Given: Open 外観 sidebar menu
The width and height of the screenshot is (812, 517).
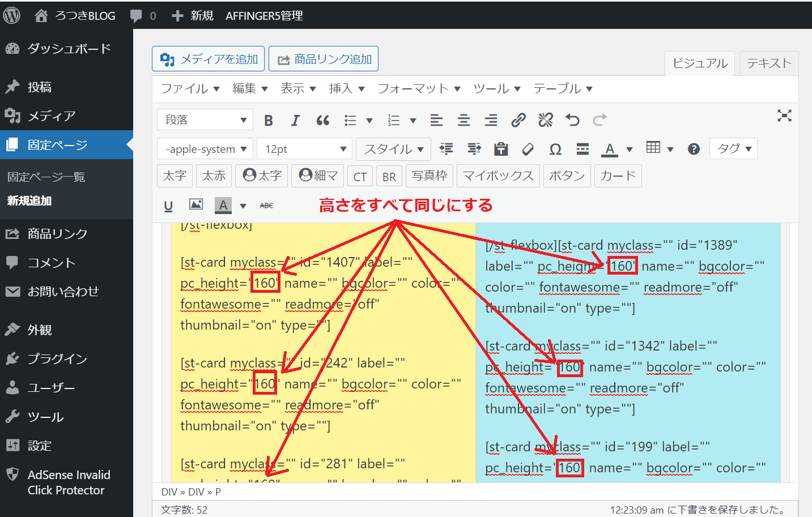Looking at the screenshot, I should pyautogui.click(x=66, y=330).
